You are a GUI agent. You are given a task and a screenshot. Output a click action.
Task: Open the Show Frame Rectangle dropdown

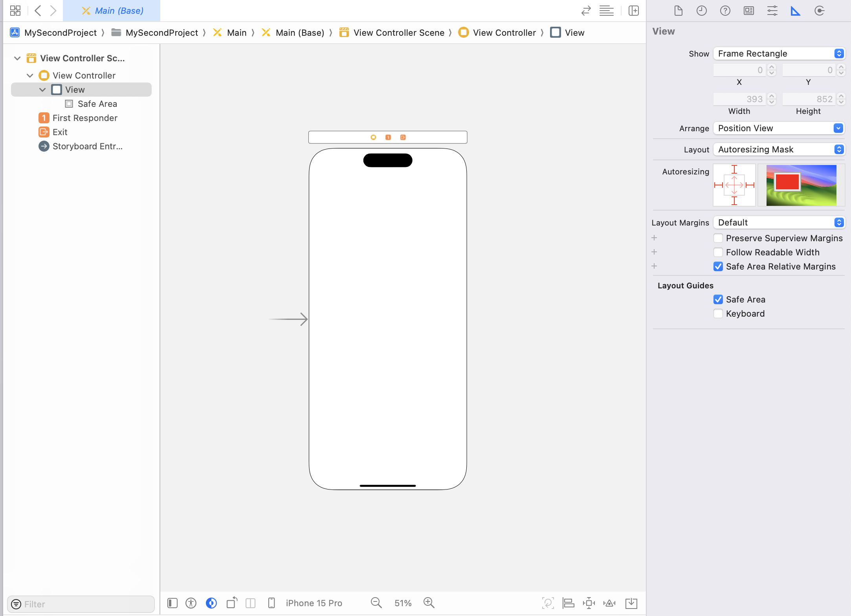click(x=779, y=53)
